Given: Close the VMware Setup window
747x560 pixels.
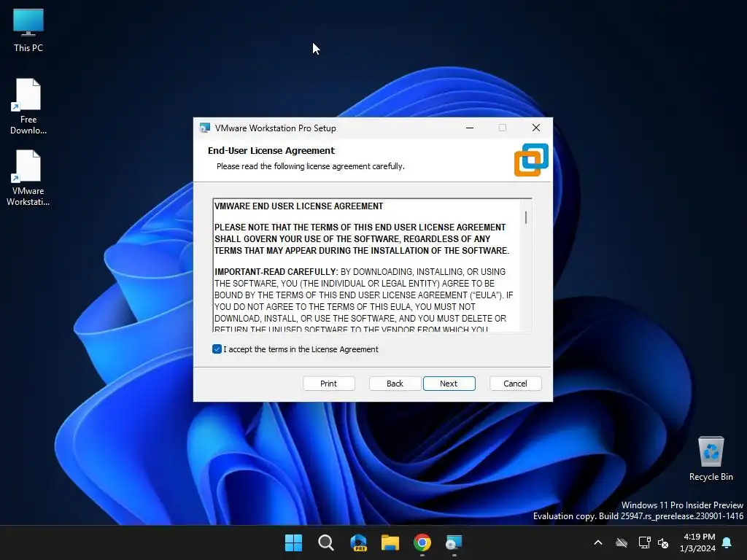Looking at the screenshot, I should point(536,128).
